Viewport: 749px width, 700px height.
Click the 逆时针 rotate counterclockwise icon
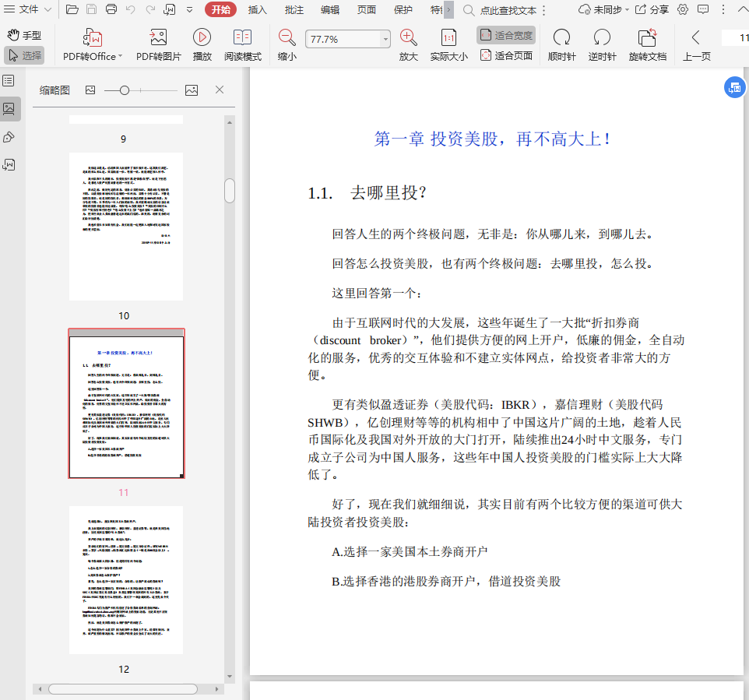point(602,37)
